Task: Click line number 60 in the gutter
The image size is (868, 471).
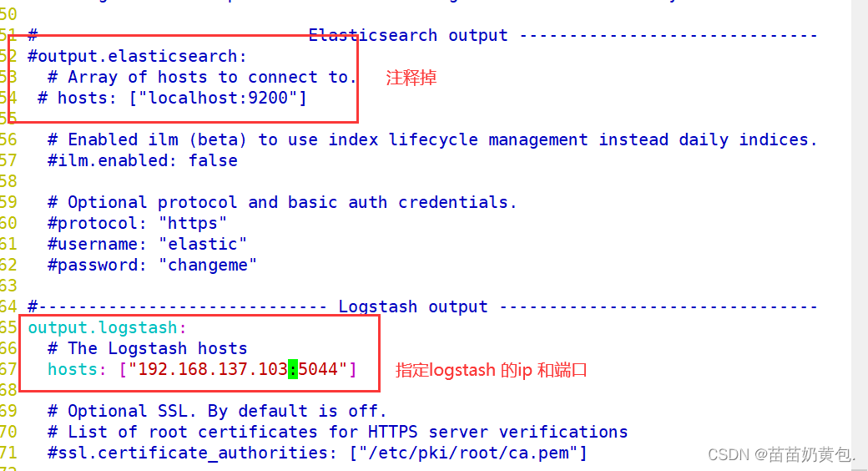Action: [9, 223]
